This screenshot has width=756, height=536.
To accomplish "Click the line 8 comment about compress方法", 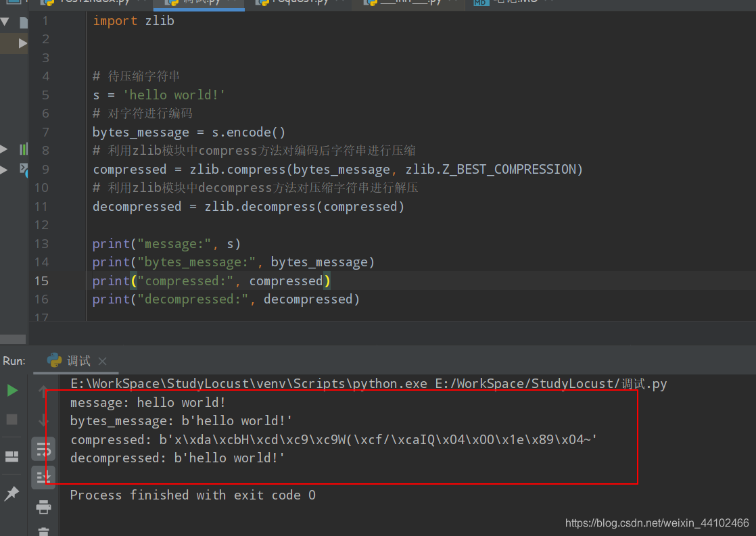I will click(254, 150).
